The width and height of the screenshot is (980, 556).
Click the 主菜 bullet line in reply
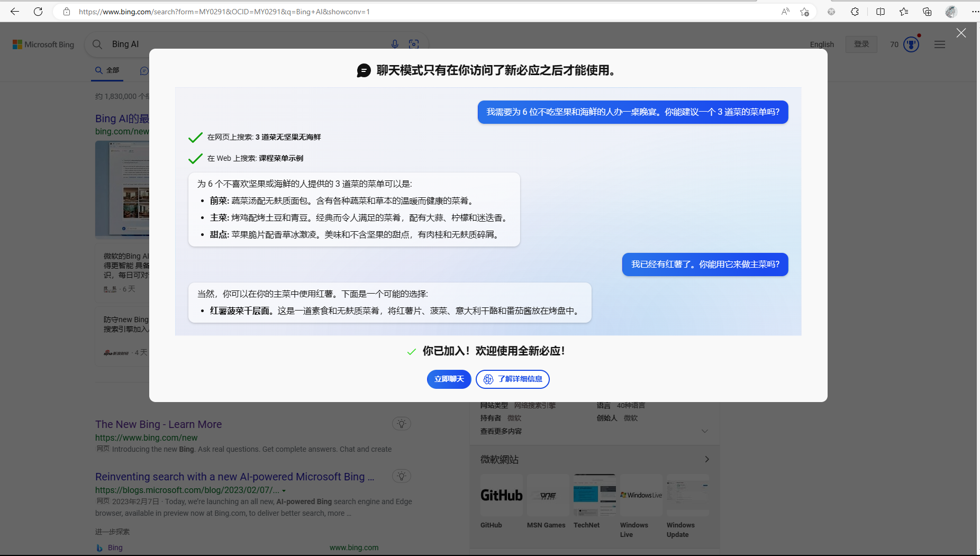pos(359,218)
